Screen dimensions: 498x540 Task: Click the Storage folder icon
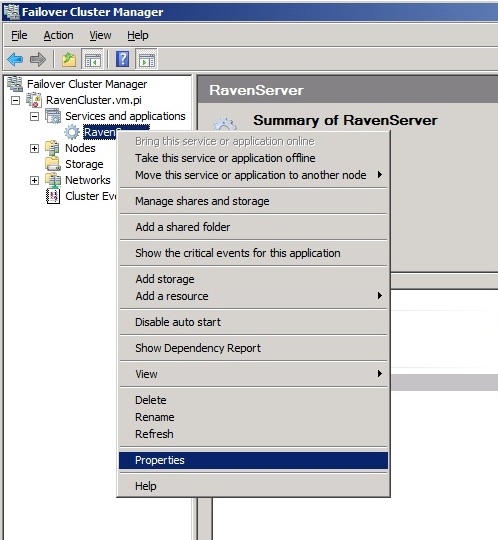(53, 164)
